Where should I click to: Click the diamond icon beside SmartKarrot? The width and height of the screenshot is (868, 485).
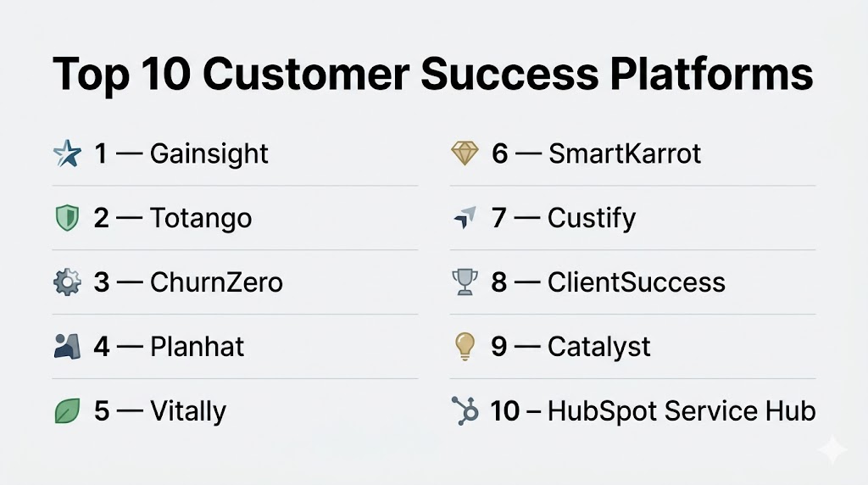pos(465,153)
